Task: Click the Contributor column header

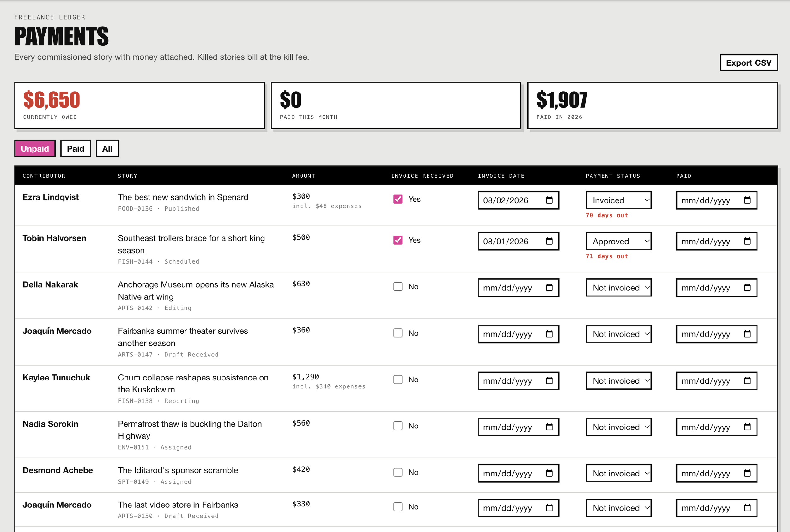Action: pyautogui.click(x=44, y=176)
